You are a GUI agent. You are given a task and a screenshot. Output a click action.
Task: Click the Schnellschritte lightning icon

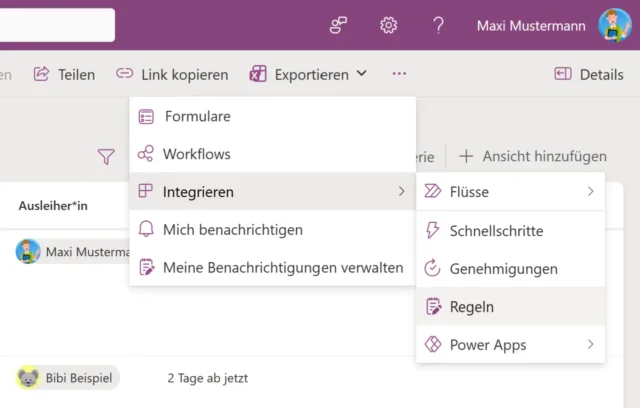pos(432,230)
